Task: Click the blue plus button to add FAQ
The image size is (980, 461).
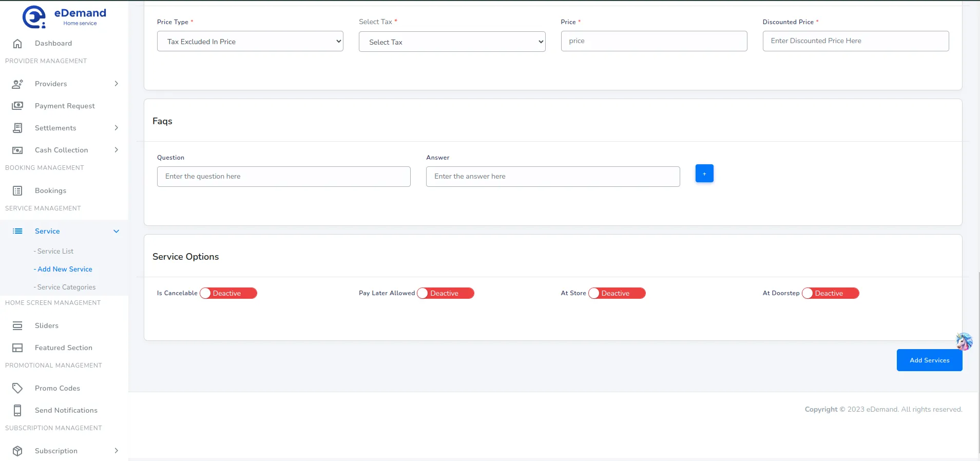Action: pos(704,174)
